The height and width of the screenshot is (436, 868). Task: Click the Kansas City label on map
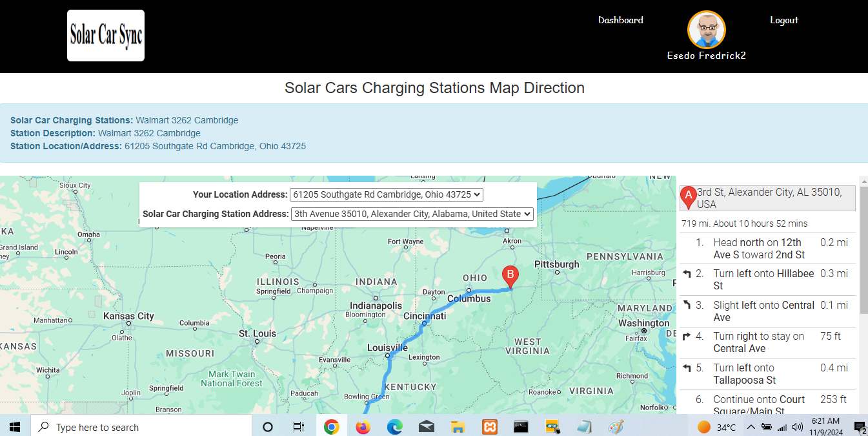click(x=129, y=316)
